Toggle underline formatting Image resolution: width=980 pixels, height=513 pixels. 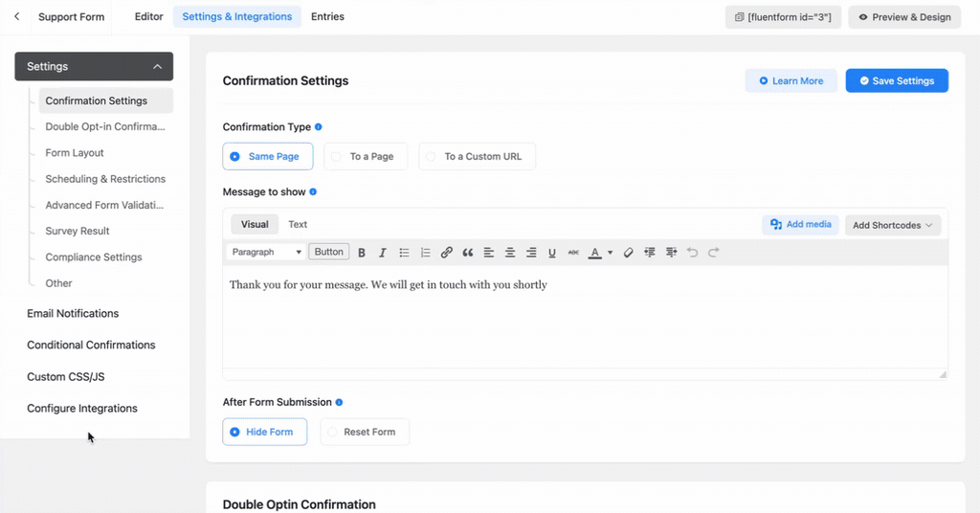552,253
